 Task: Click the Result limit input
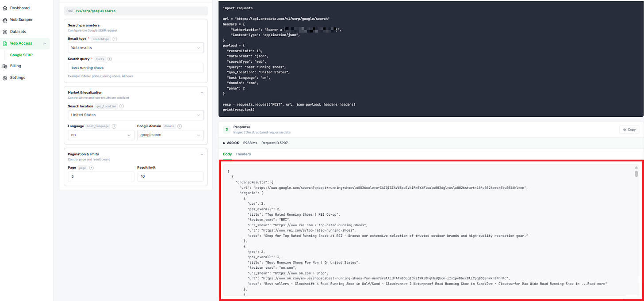tap(170, 177)
